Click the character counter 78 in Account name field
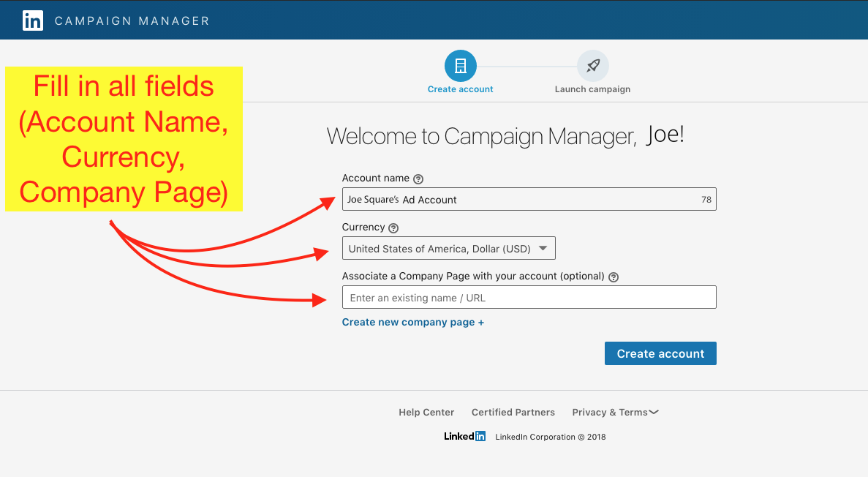Viewport: 868px width, 477px height. (706, 200)
